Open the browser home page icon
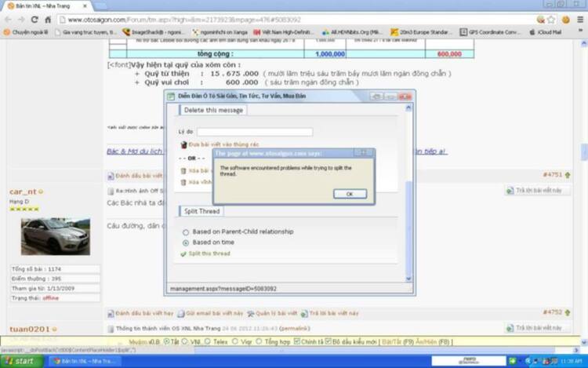 pos(48,20)
